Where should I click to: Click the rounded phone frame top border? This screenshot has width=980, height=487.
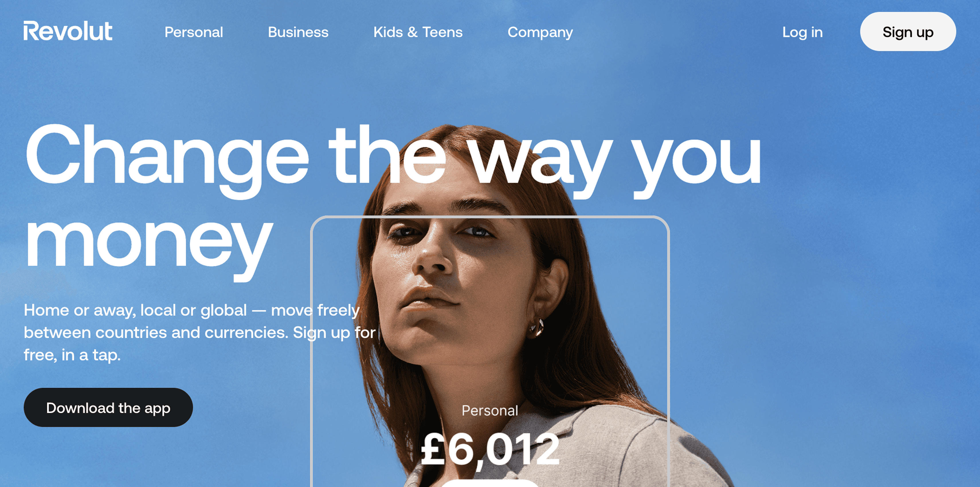[x=490, y=217]
